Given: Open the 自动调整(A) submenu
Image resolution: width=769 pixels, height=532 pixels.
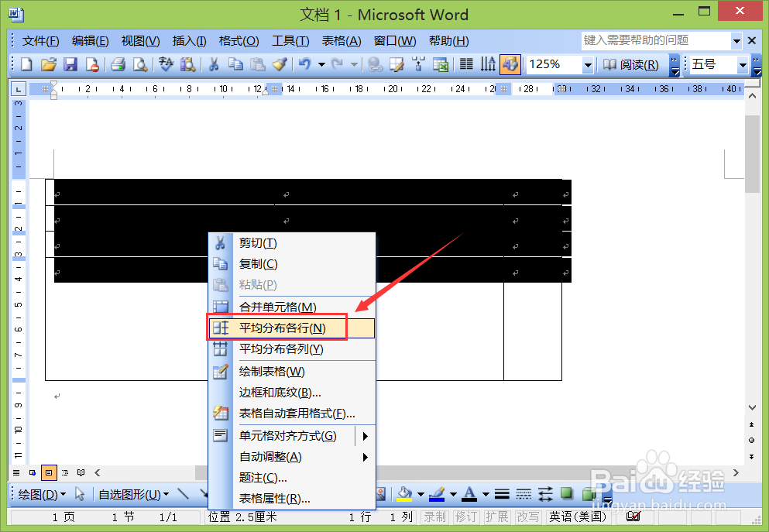Looking at the screenshot, I should [x=292, y=456].
